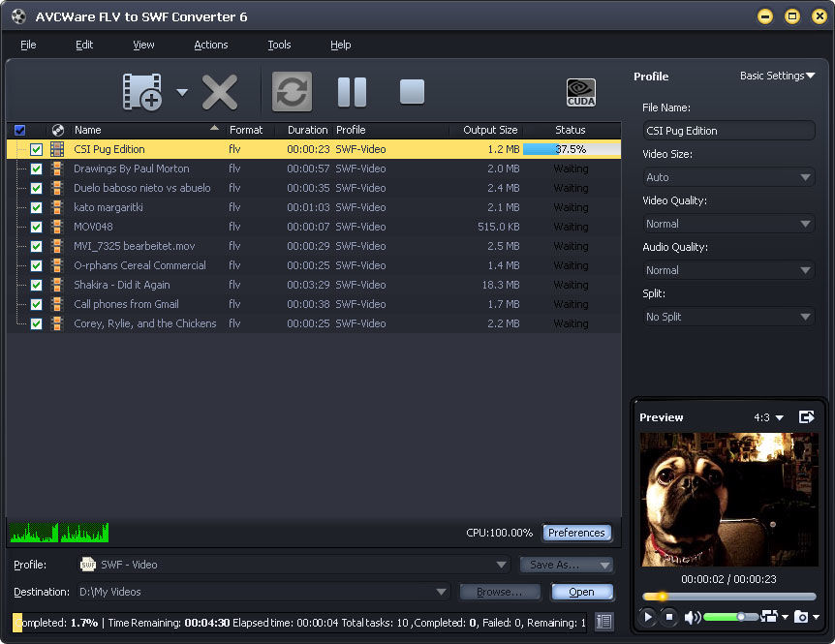Uncheck Duelo baboso nieto vs abuelo checkbox
This screenshot has width=835, height=644.
[x=36, y=189]
